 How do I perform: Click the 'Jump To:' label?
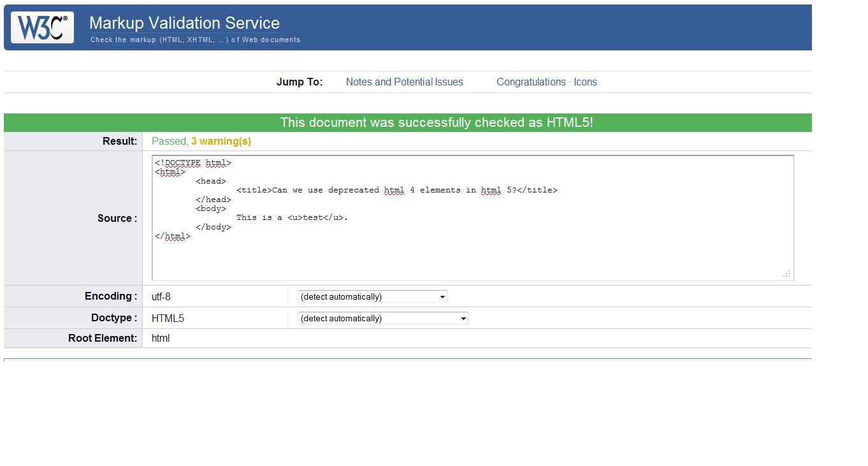[x=300, y=82]
